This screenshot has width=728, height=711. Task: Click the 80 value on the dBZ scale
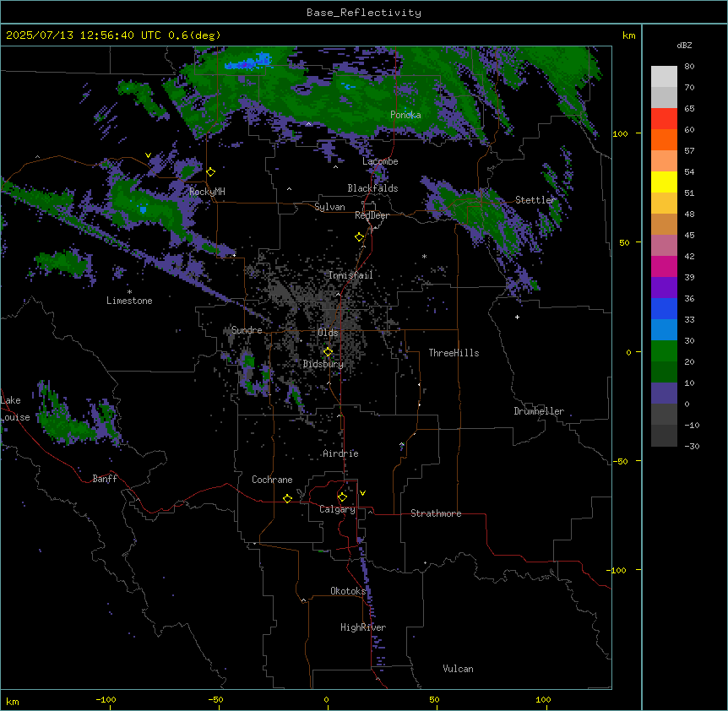tap(689, 67)
